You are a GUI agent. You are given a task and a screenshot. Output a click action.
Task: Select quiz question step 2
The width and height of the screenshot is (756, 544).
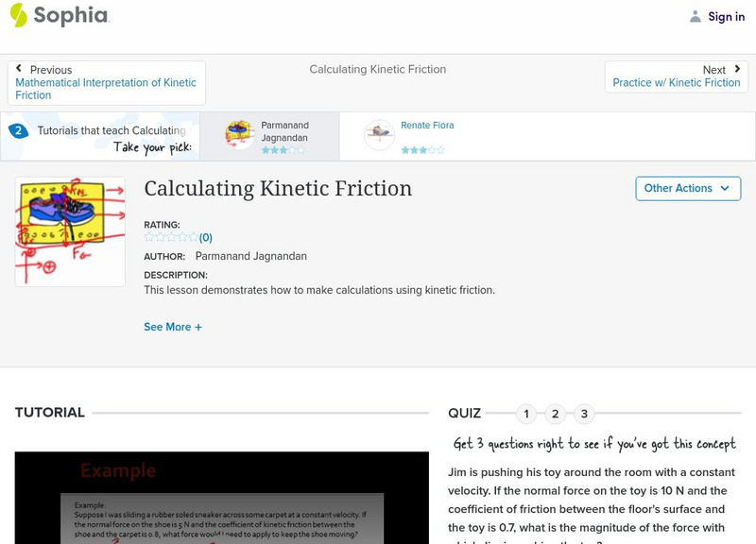click(554, 412)
